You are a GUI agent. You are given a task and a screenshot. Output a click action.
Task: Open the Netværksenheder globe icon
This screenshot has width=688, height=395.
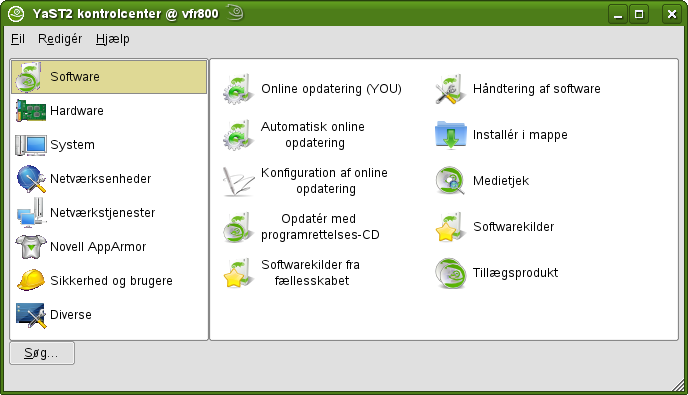tap(31, 179)
